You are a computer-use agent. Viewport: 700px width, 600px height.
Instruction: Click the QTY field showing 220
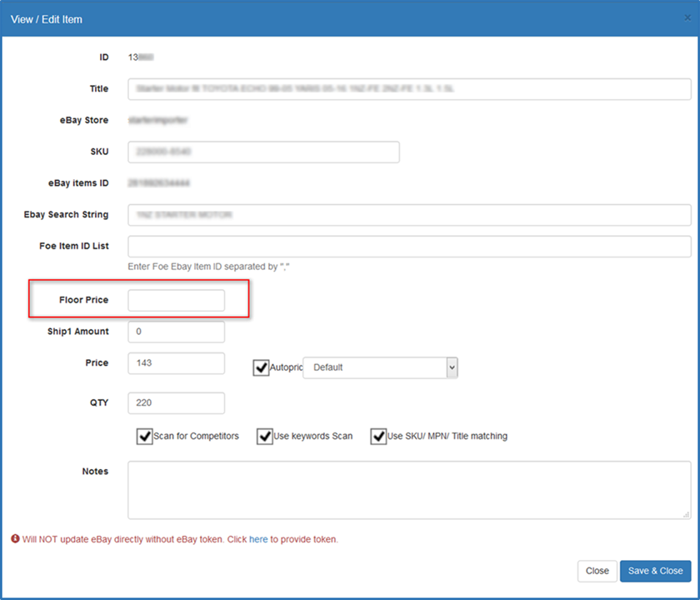[x=176, y=403]
